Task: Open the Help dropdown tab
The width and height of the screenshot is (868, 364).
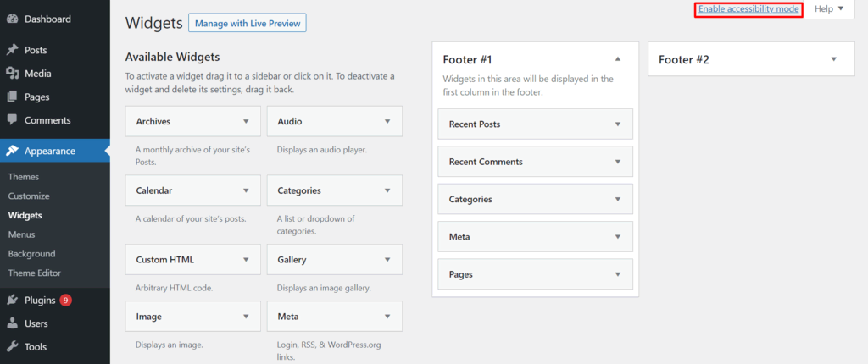Action: 828,9
